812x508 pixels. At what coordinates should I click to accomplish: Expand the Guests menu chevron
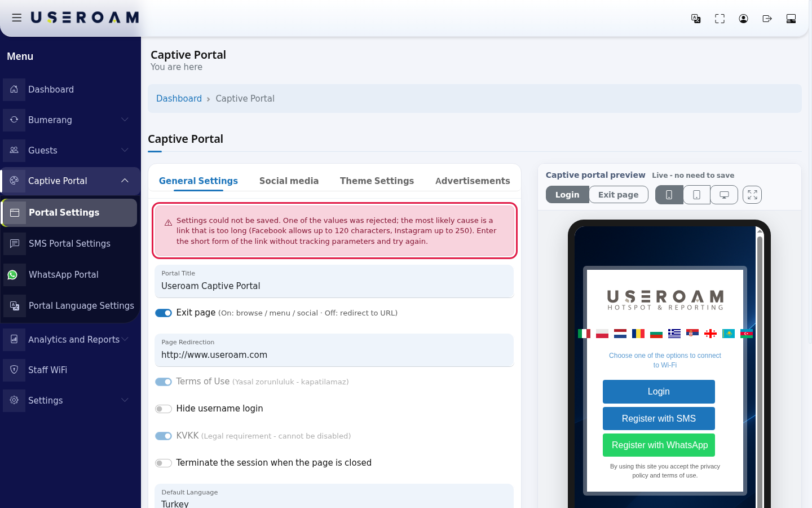(x=125, y=150)
